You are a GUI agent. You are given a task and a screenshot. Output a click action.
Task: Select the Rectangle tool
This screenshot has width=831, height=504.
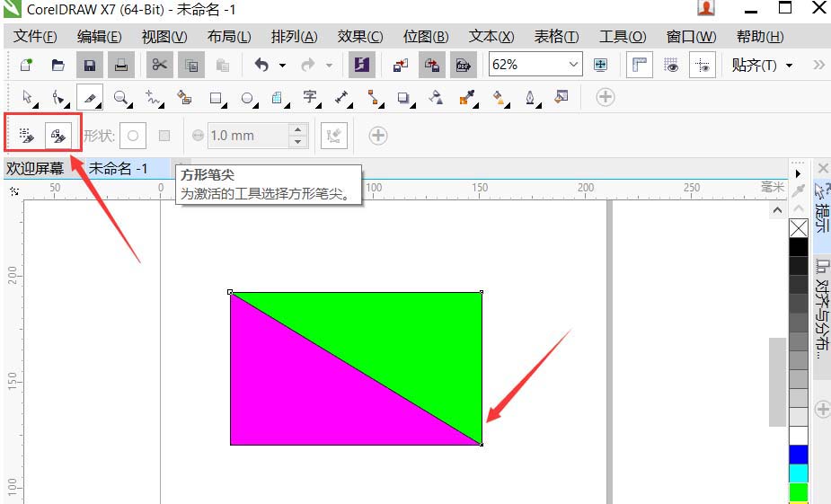(217, 98)
